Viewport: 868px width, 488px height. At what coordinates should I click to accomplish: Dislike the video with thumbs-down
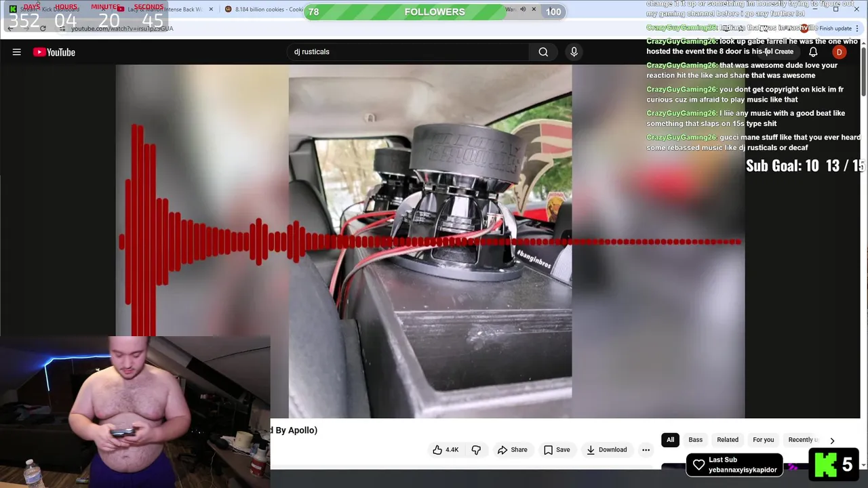[476, 449]
